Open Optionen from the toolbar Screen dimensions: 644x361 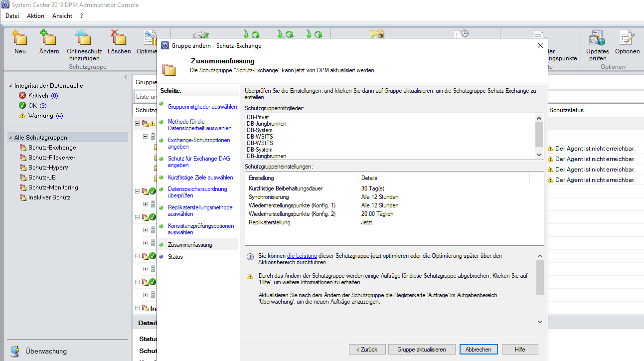click(627, 38)
